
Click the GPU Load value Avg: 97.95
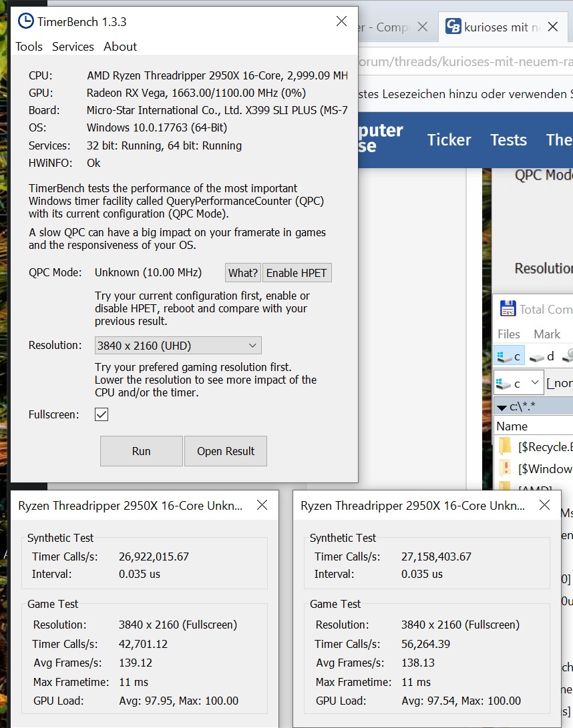(x=178, y=701)
